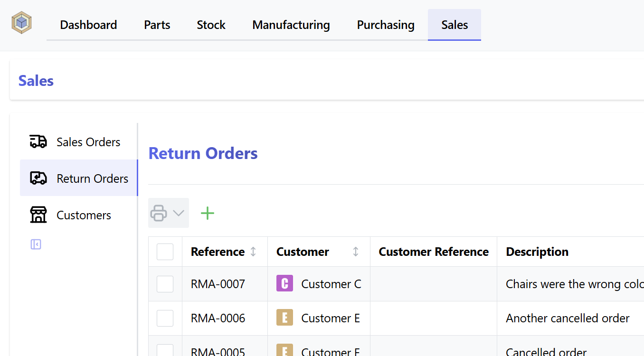Click the green plus to add a return order
The image size is (644, 356).
(208, 213)
